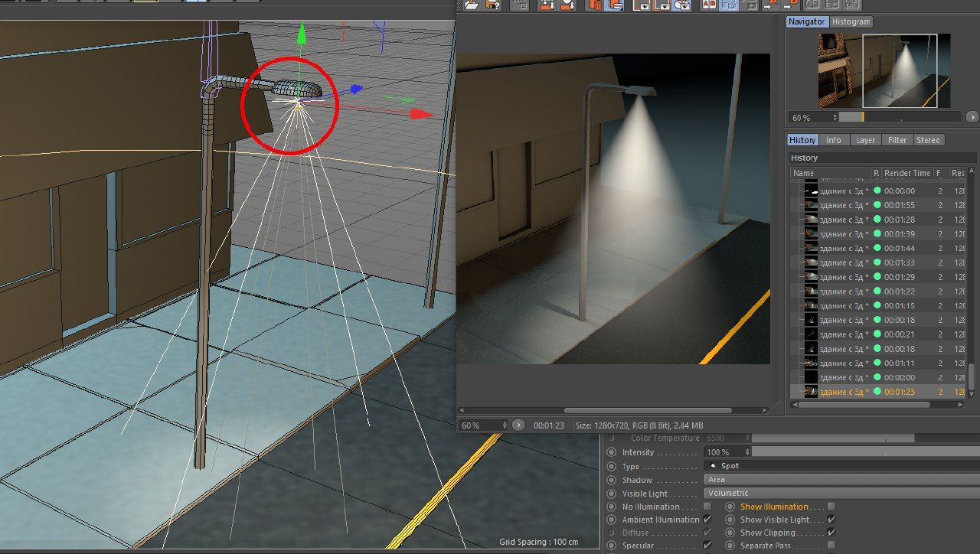The width and height of the screenshot is (980, 554).
Task: Click the viewer zoom 60 % stepper arrows
Action: pos(503,425)
